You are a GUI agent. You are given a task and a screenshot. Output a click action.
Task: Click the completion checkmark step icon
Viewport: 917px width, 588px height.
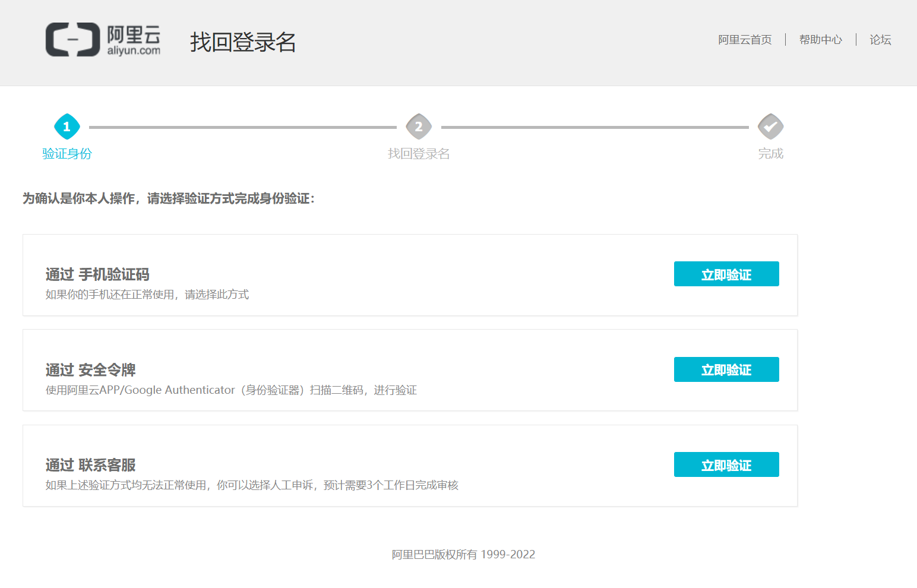tap(770, 127)
